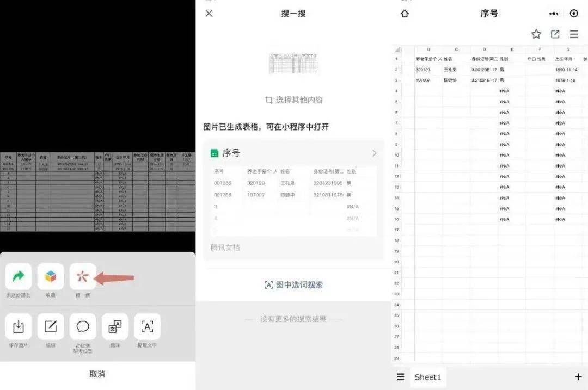Tap the plus to add a new sheet

578,376
